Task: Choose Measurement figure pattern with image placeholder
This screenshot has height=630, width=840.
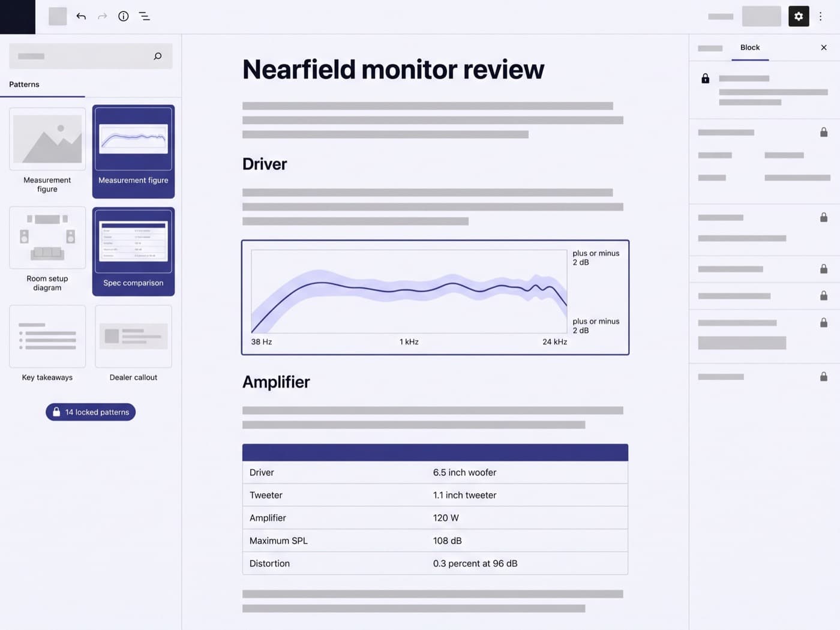Action: click(47, 151)
